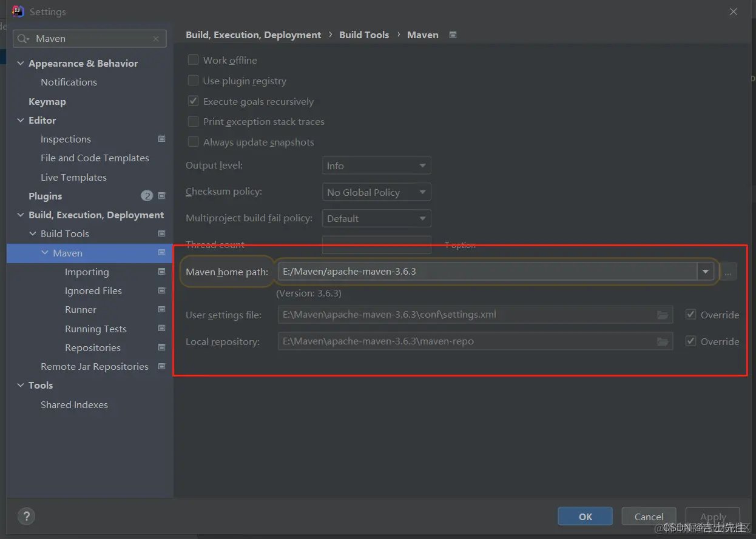Open the Keymap settings page

pyautogui.click(x=47, y=102)
